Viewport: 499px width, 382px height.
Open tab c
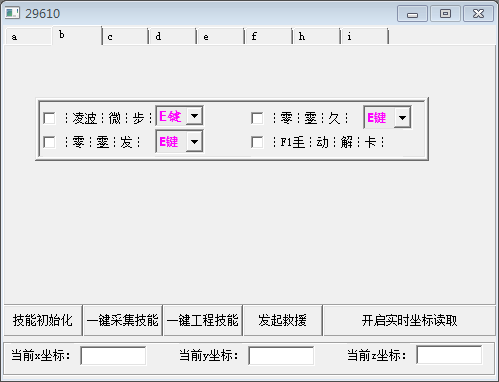coord(125,36)
